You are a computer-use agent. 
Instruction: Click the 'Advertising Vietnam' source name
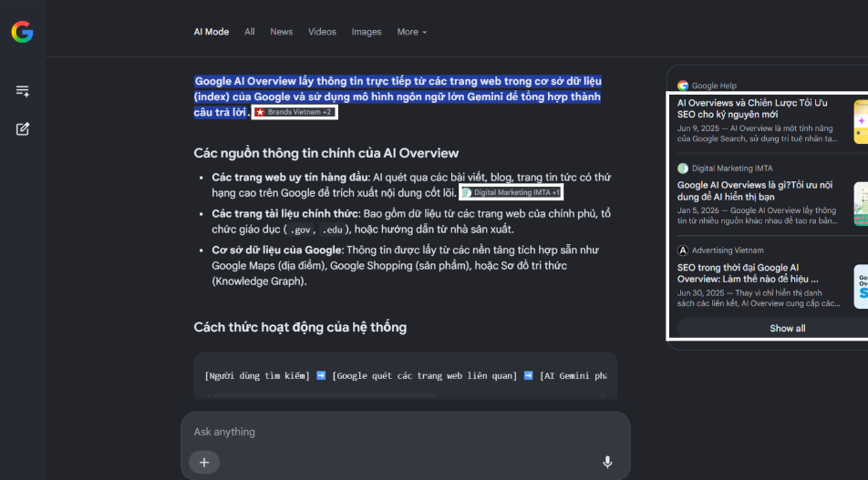728,250
